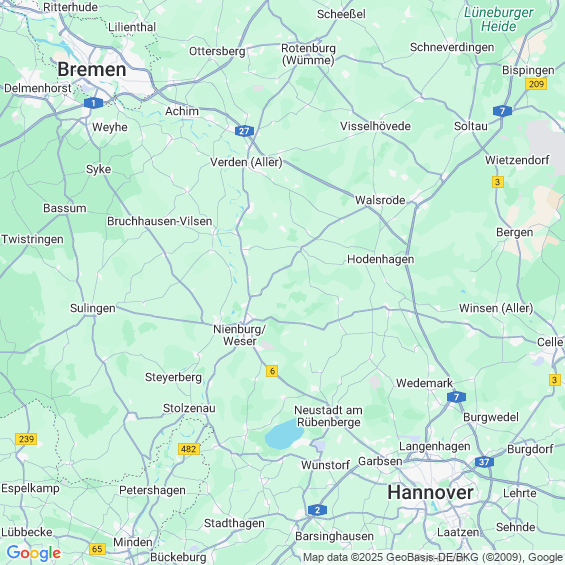Click the A2 highway shield near Barsinghausen
Viewport: 565px width, 565px height.
point(317,510)
